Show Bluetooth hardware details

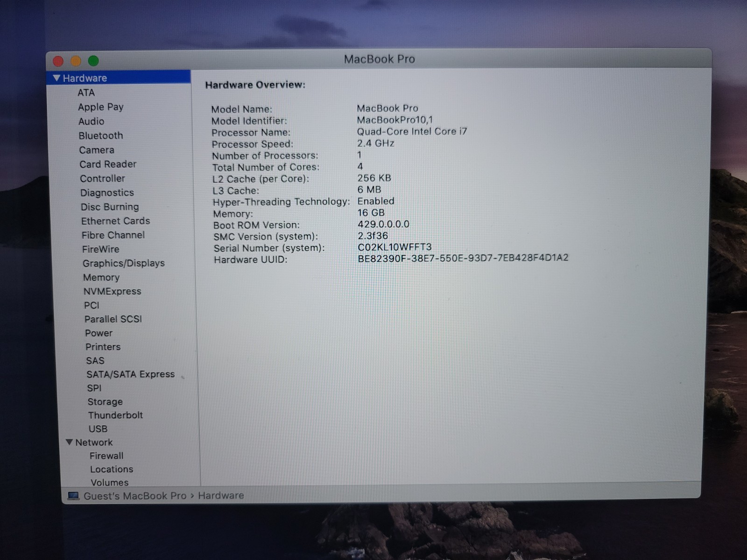pos(101,136)
